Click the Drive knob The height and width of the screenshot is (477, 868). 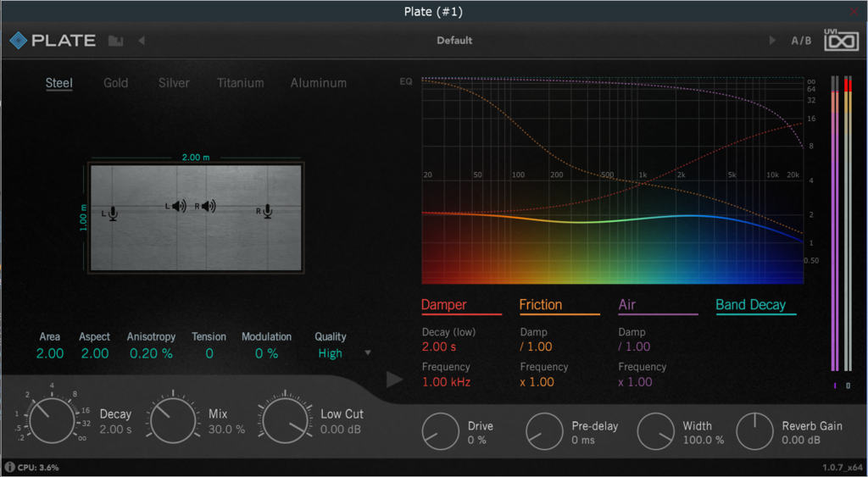pos(441,431)
